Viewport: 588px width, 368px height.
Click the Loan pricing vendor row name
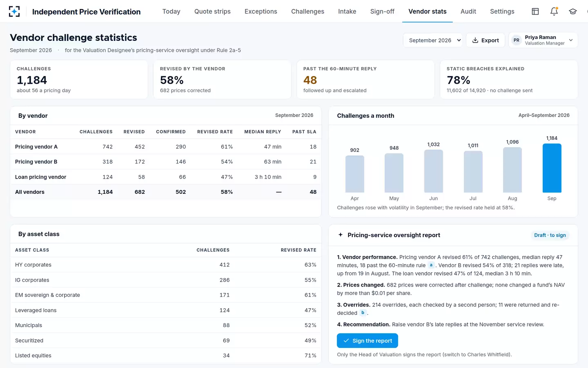(x=40, y=177)
